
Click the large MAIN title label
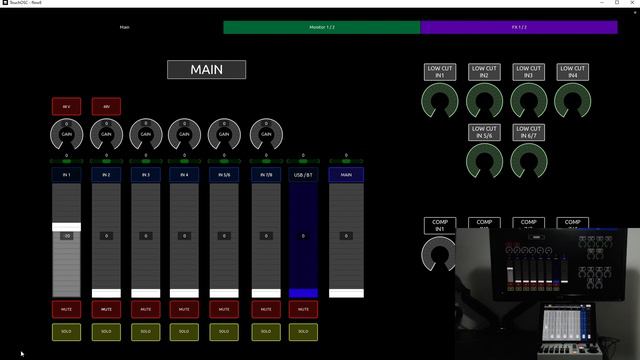point(207,69)
